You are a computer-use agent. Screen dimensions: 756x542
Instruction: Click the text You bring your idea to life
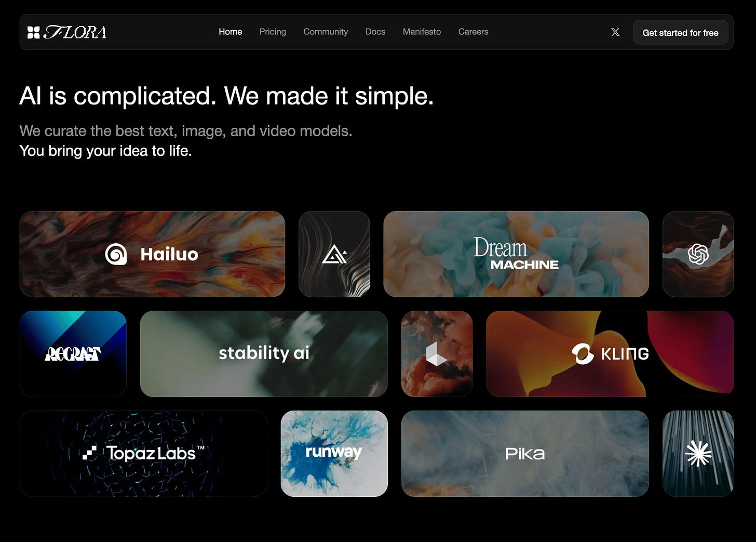click(105, 151)
